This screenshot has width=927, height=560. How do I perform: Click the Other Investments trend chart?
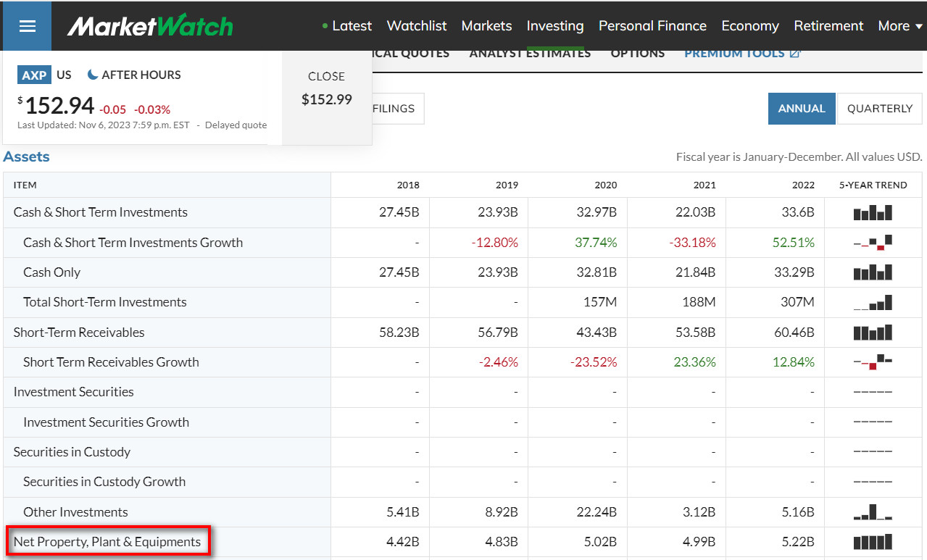pyautogui.click(x=873, y=512)
